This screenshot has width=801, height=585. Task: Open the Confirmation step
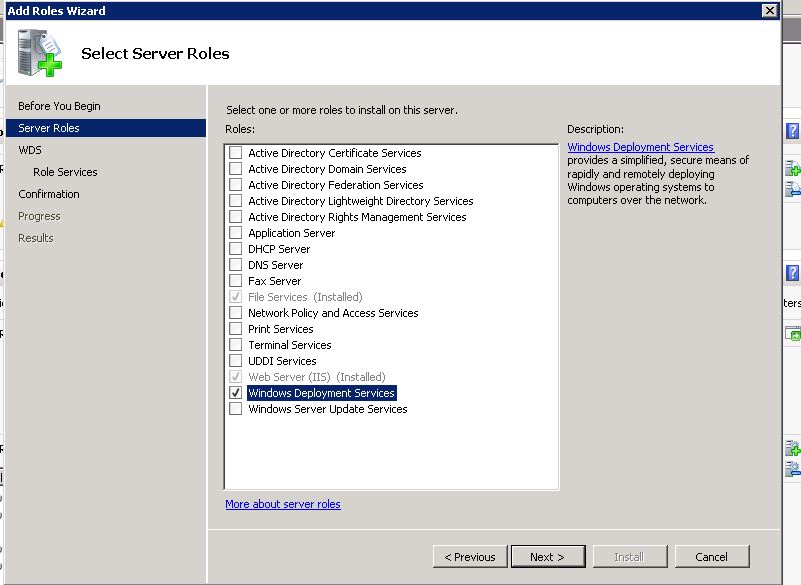tap(49, 194)
